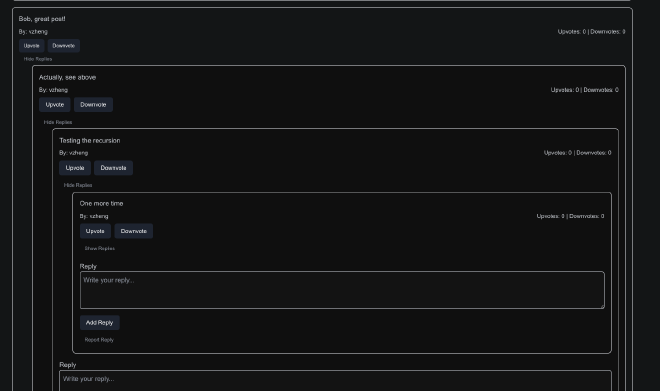Collapse replies under 'Bob, great post!'
This screenshot has width=660, height=391.
click(38, 59)
